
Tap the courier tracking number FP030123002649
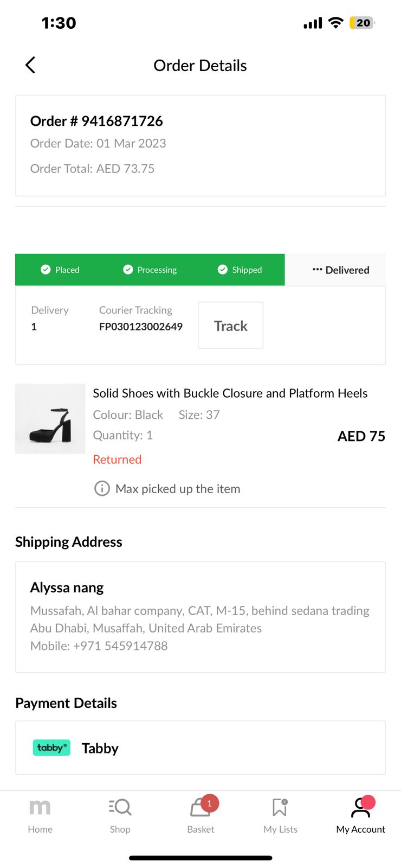[x=140, y=327]
